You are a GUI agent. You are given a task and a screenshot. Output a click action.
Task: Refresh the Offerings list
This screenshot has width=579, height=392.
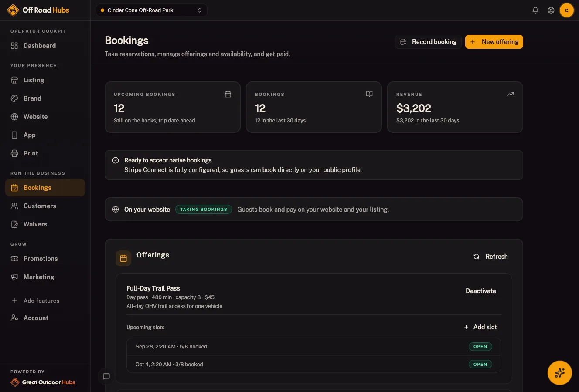point(490,257)
